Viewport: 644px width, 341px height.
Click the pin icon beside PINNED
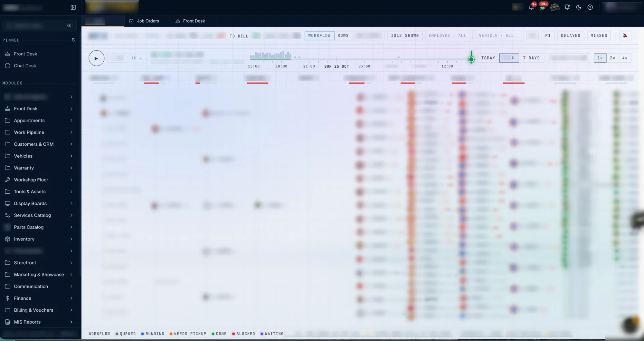click(73, 40)
